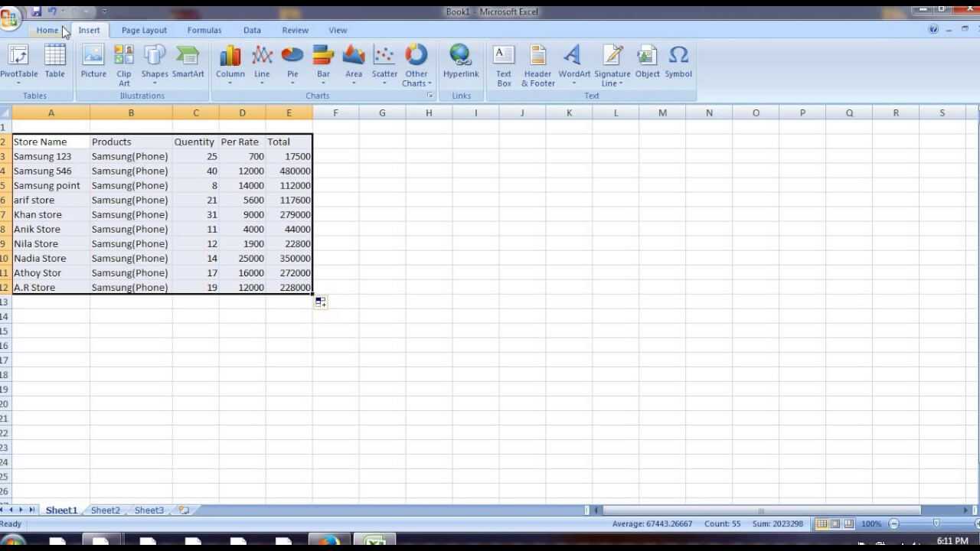The height and width of the screenshot is (551, 980).
Task: Click the Select All corner button
Action: point(5,112)
